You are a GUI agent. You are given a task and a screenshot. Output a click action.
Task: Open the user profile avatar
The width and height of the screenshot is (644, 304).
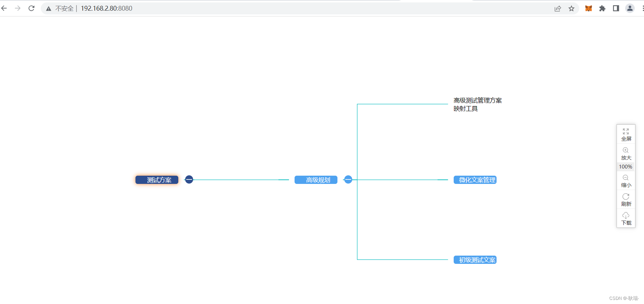[x=630, y=9]
